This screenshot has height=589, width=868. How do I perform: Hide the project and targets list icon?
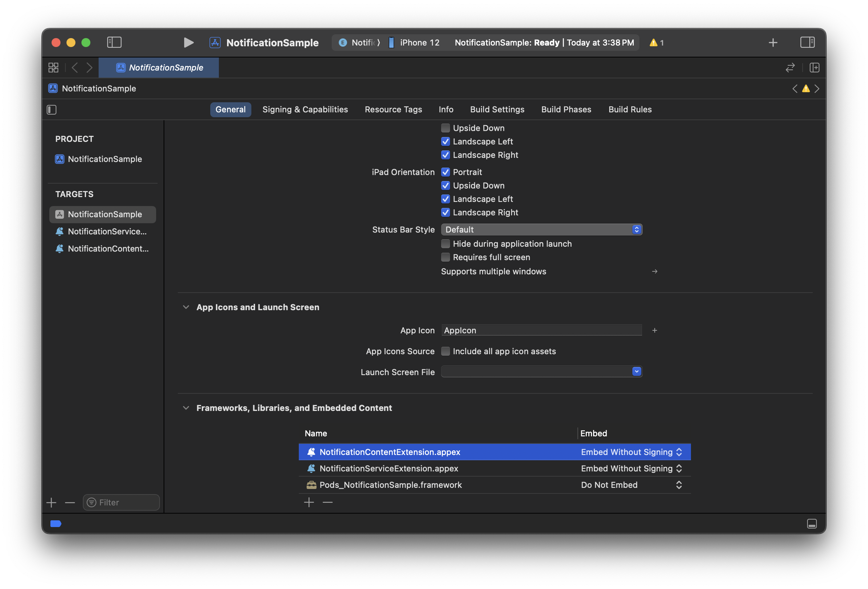(x=52, y=110)
